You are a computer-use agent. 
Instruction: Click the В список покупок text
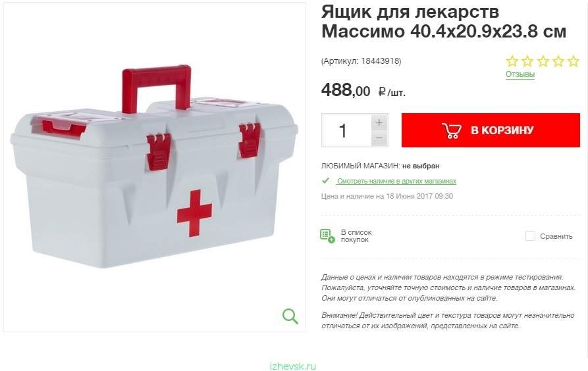[356, 236]
